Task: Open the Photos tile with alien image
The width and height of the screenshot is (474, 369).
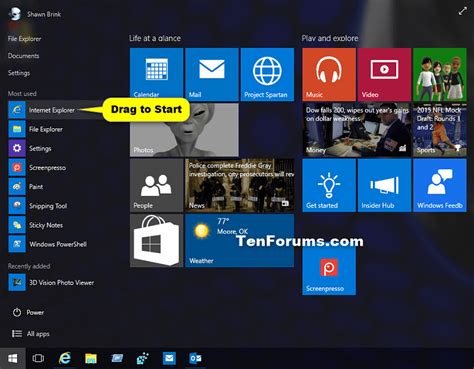Action: point(184,130)
